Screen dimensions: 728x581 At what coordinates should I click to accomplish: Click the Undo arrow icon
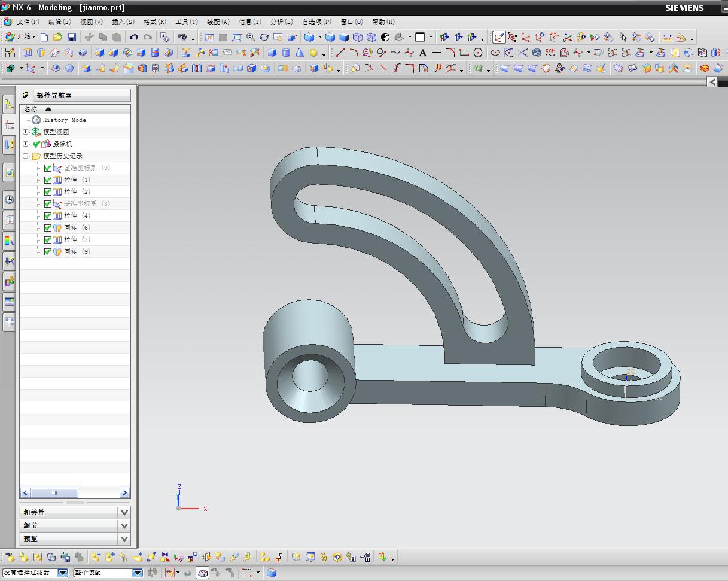point(134,37)
